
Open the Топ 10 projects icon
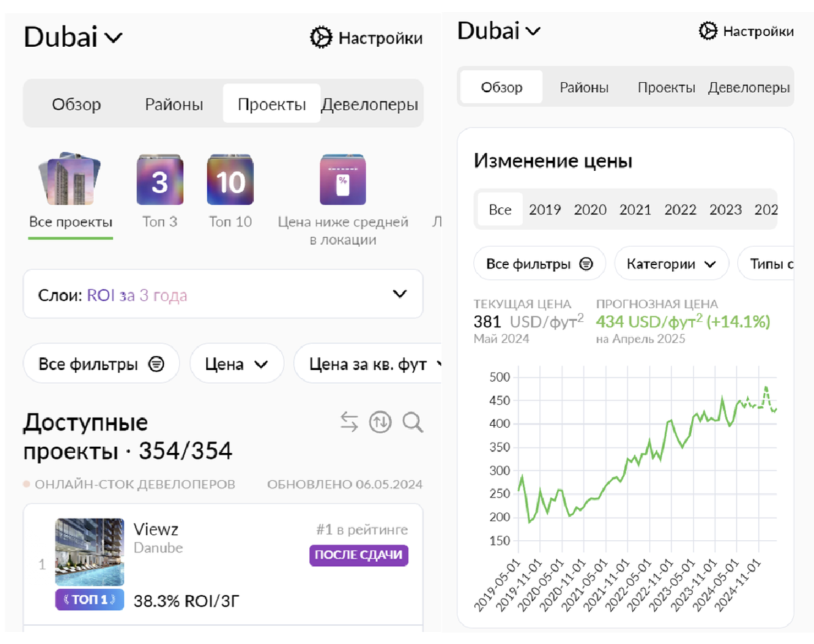[231, 180]
